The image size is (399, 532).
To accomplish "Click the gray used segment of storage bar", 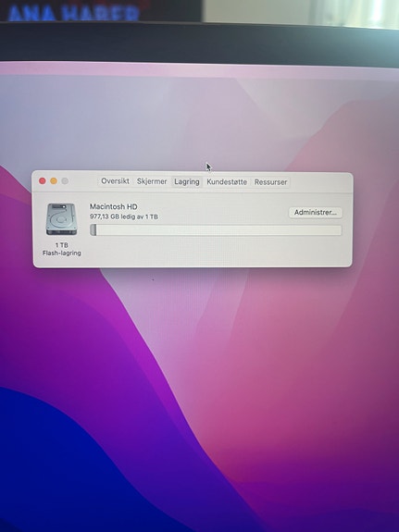I will point(94,230).
